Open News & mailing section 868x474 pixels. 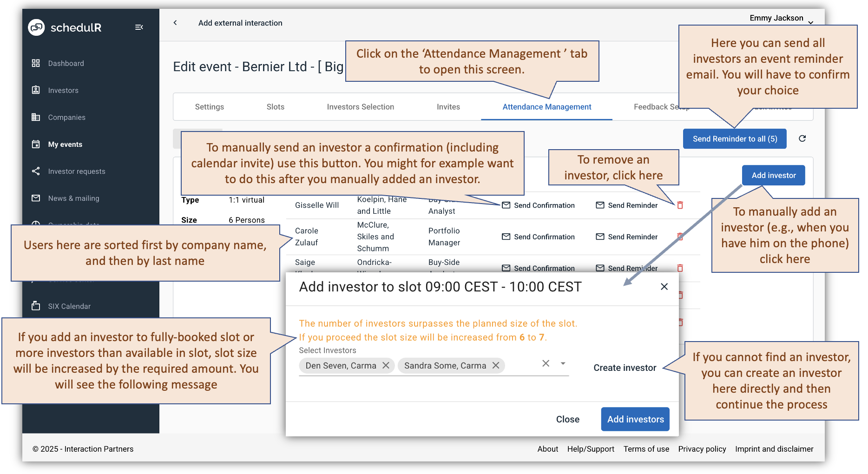click(x=73, y=198)
